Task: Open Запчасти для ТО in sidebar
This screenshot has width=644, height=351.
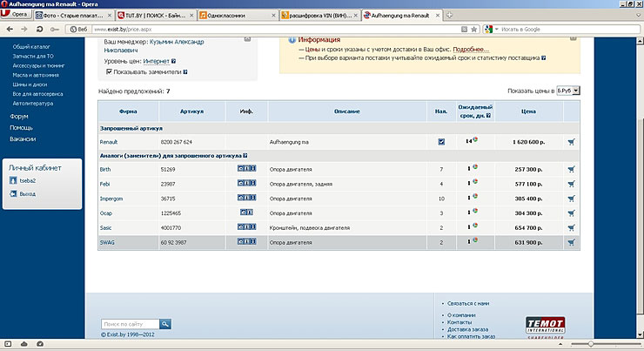Action: 33,57
